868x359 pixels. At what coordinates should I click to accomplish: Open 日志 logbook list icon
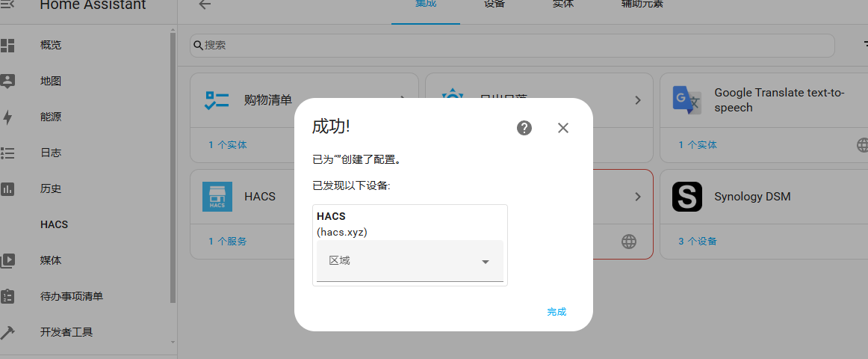tap(7, 153)
